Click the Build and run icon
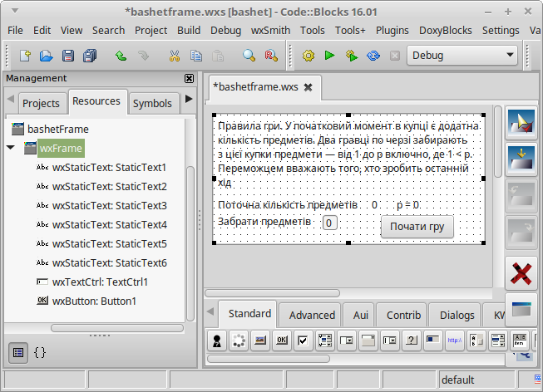The image size is (543, 392). click(x=352, y=56)
